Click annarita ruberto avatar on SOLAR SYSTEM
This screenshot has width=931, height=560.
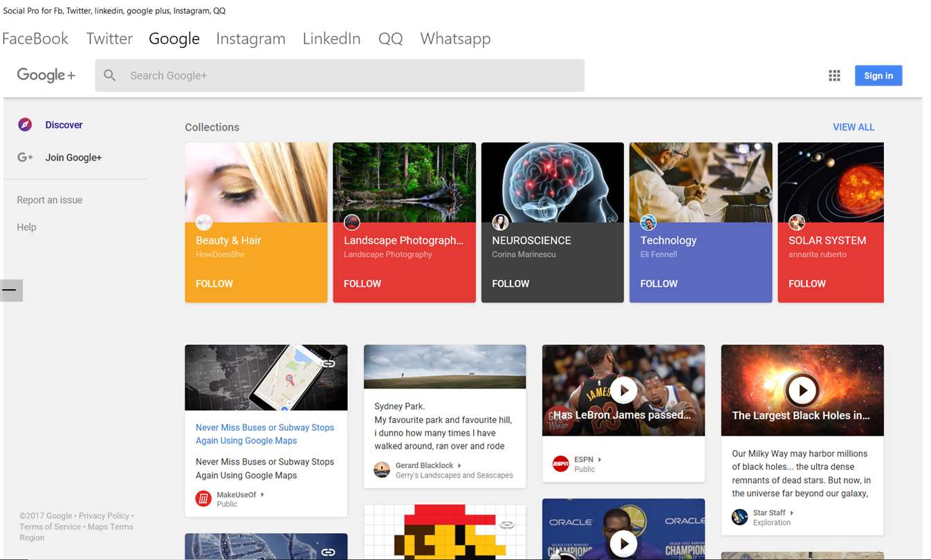pos(797,222)
